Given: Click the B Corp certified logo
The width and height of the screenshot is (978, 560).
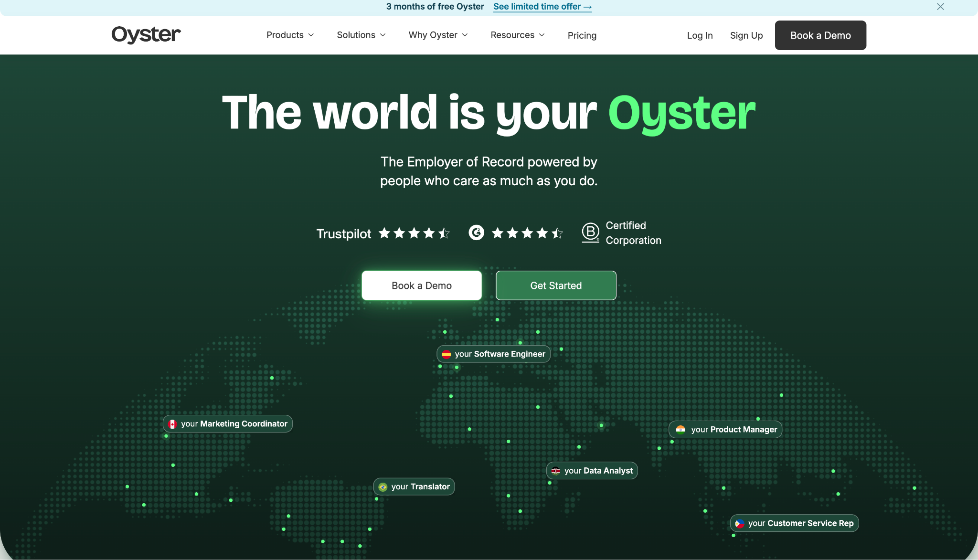Looking at the screenshot, I should (x=591, y=232).
